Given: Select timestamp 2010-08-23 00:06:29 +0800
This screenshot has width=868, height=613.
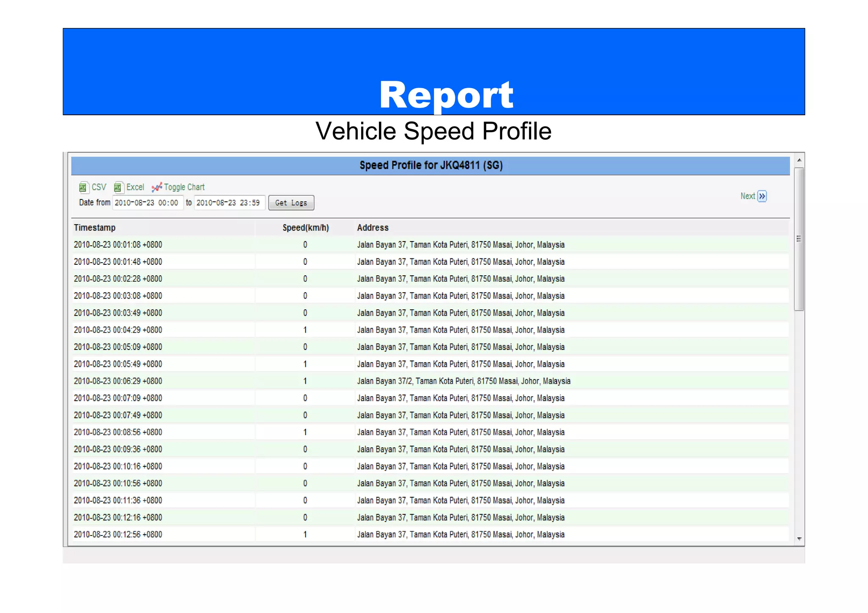Looking at the screenshot, I should (x=118, y=381).
